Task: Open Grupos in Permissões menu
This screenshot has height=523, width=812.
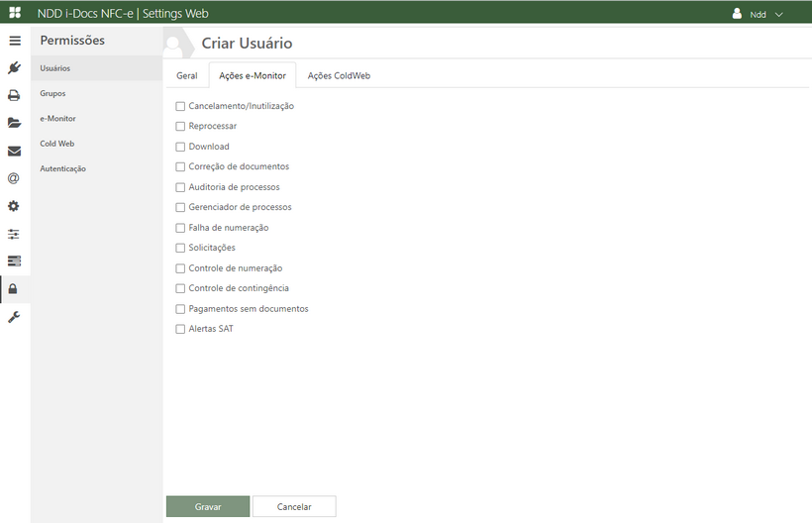Action: tap(96, 93)
